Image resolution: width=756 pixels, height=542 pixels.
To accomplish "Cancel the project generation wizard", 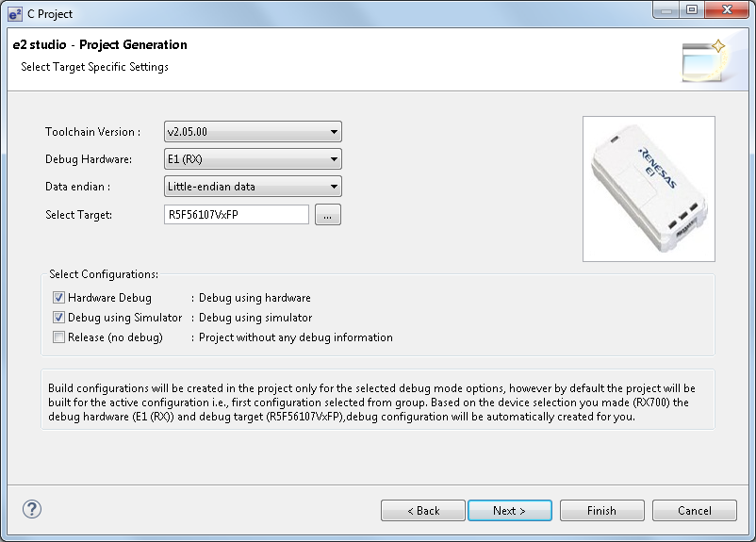I will click(695, 511).
